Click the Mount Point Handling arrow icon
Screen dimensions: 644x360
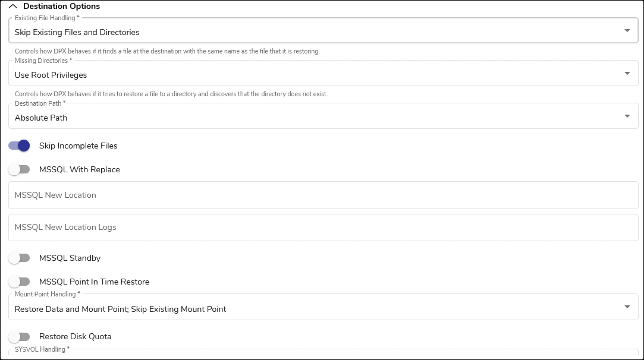point(627,307)
